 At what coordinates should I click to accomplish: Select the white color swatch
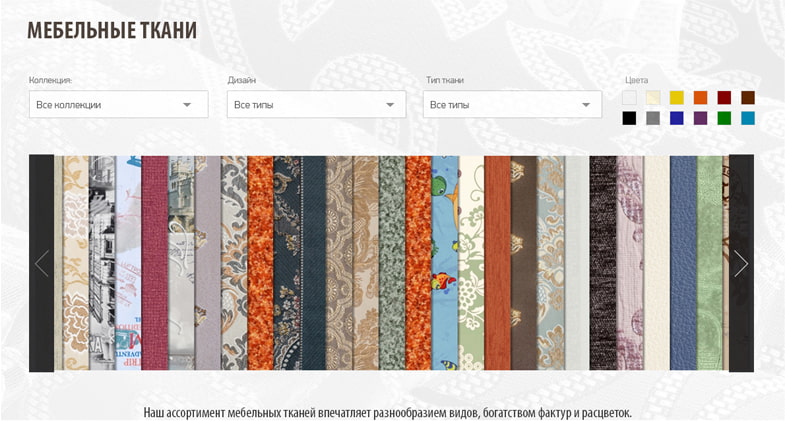(x=629, y=98)
